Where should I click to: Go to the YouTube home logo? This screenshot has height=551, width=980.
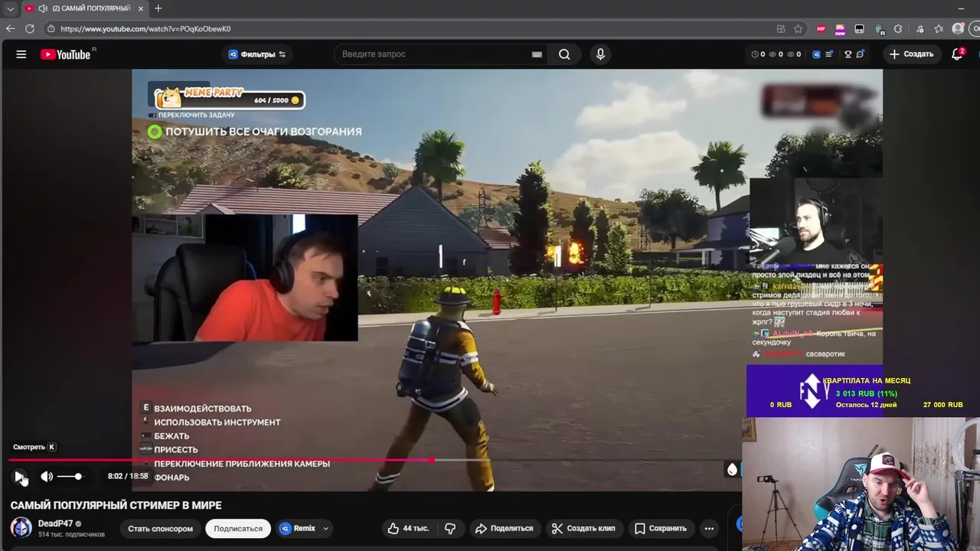tap(65, 54)
